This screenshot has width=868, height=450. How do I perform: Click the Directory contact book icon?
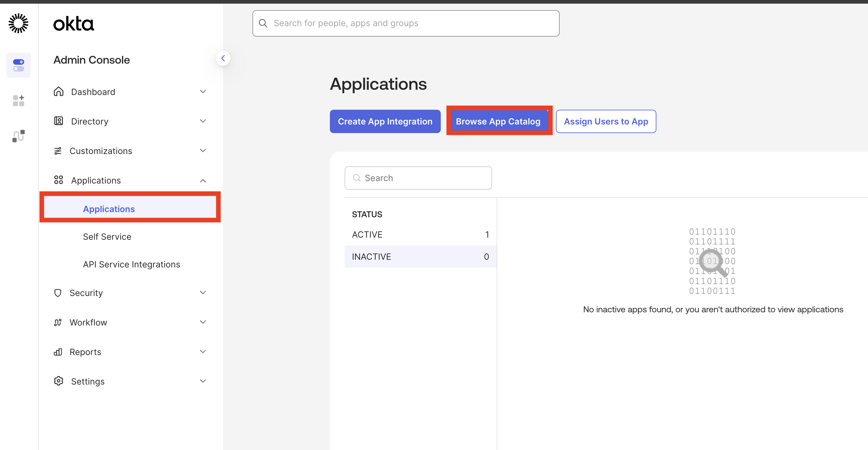pos(58,121)
